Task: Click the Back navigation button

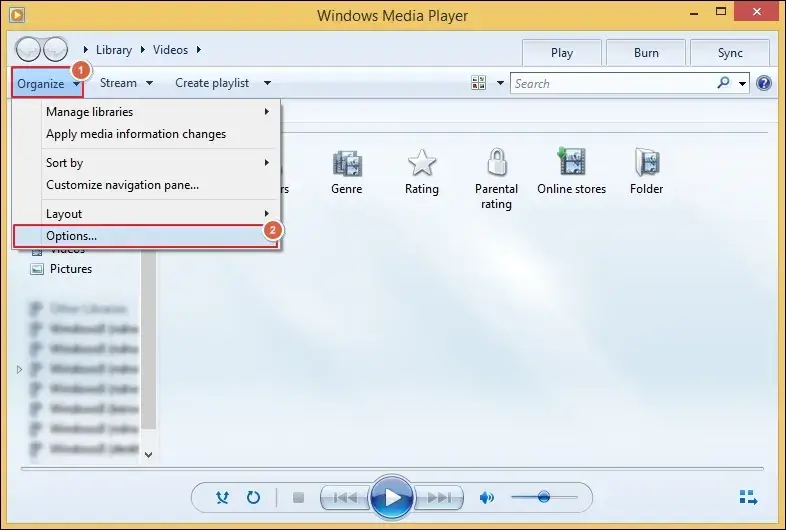Action: [x=28, y=49]
